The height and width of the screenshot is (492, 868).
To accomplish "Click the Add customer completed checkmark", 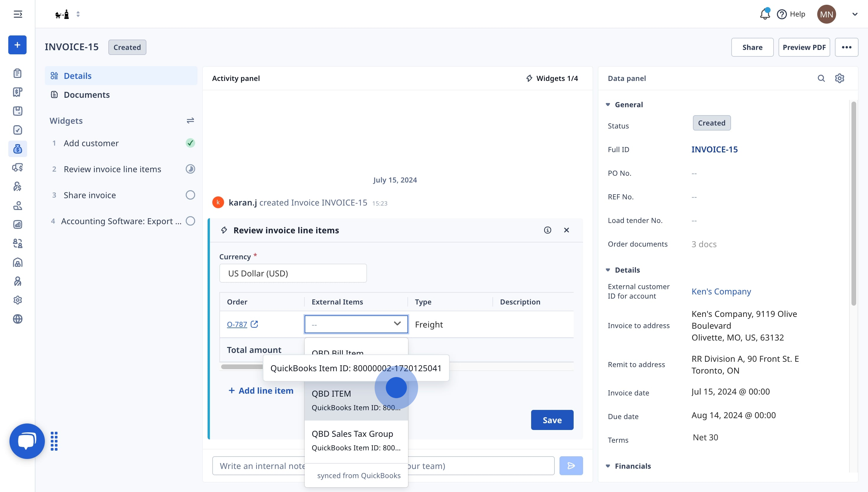I will [190, 143].
